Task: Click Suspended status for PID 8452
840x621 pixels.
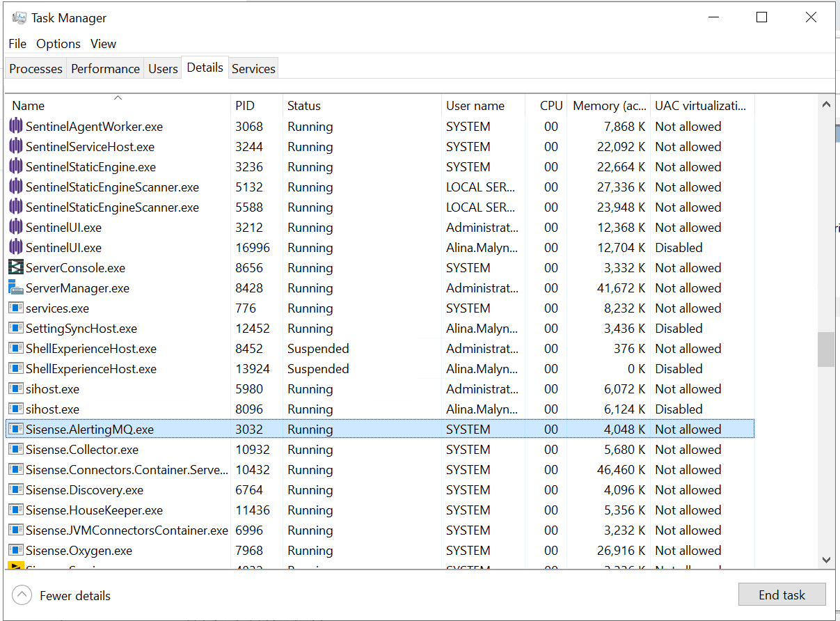Action: [x=318, y=349]
